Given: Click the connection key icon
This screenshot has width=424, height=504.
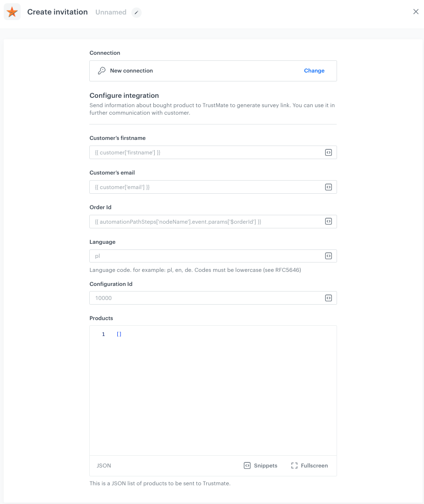Looking at the screenshot, I should tap(101, 71).
